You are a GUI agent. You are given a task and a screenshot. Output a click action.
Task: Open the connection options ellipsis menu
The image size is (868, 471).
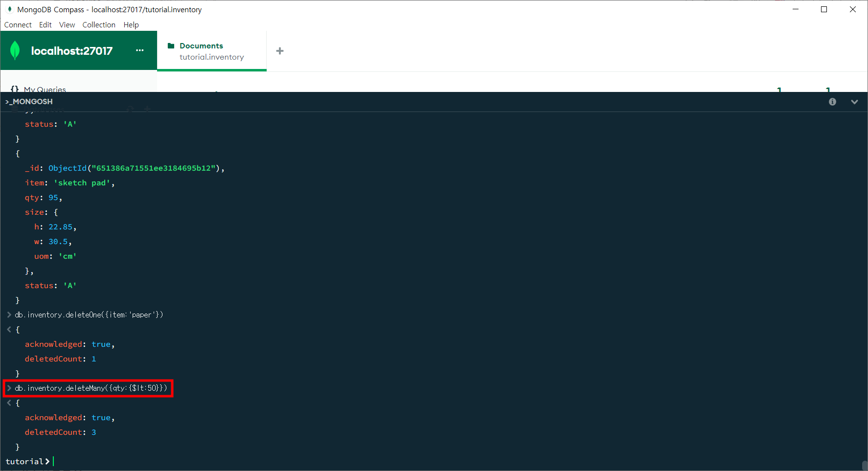[x=140, y=50]
